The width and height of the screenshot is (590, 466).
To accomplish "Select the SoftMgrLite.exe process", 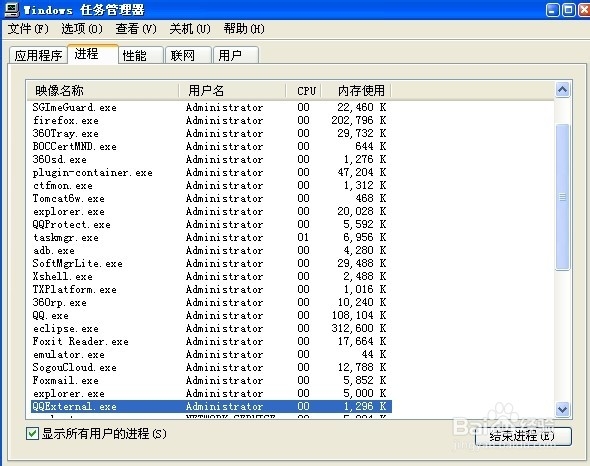I will tap(210, 263).
